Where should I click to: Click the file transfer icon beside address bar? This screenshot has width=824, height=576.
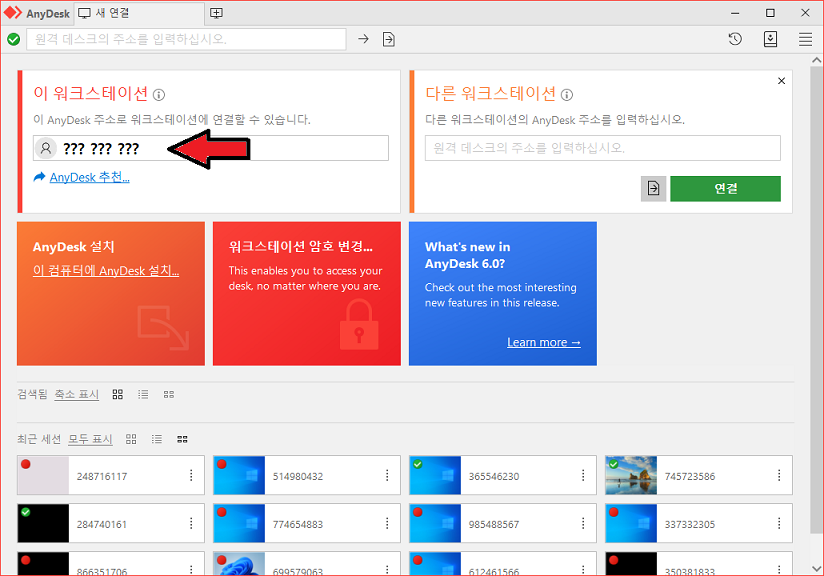click(x=389, y=39)
